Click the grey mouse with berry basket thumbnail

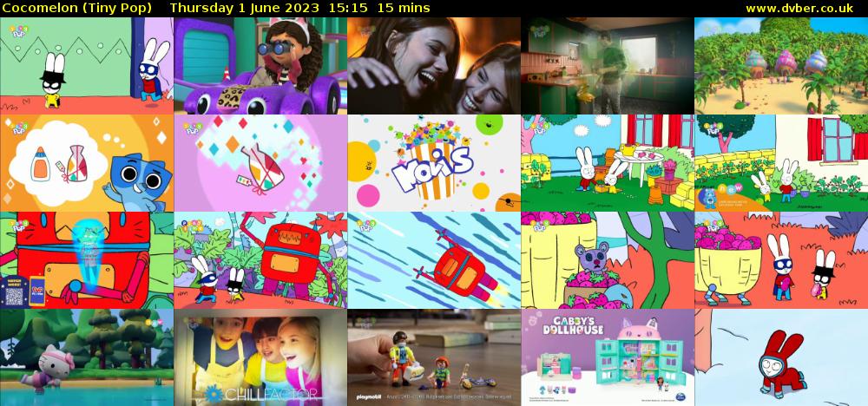pyautogui.click(x=608, y=260)
